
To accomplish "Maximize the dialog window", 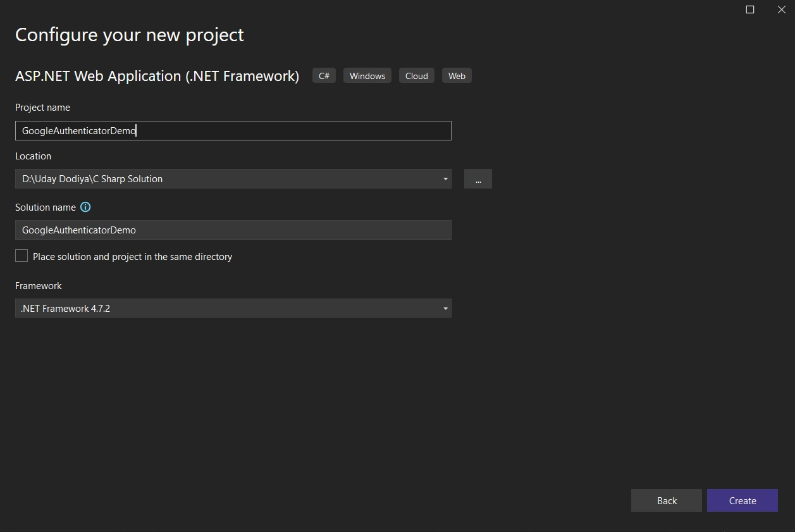I will pos(750,9).
